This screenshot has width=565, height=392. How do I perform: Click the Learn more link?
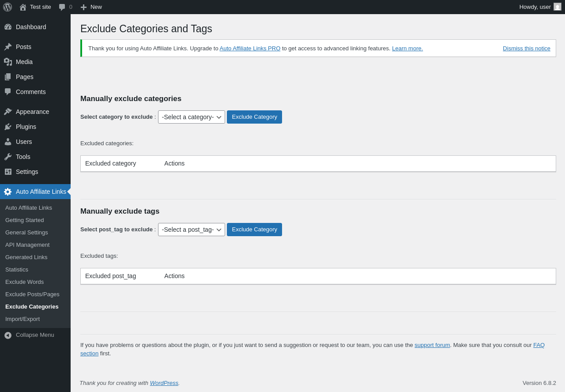click(x=407, y=48)
